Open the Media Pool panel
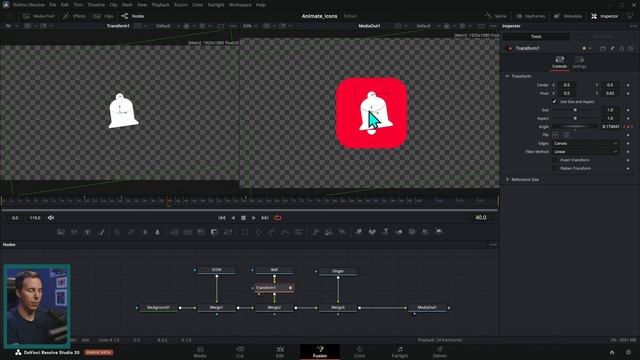Image resolution: width=640 pixels, height=360 pixels. coord(39,16)
